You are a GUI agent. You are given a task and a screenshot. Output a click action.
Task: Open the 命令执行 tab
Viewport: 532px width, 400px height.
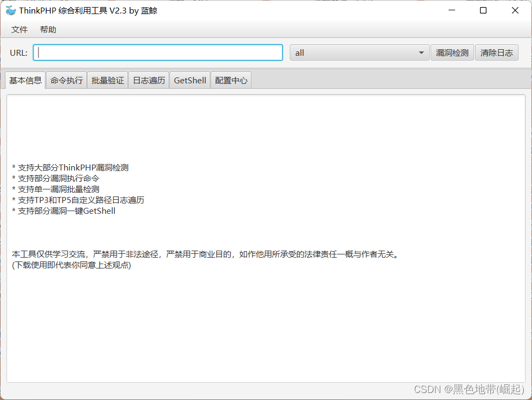coord(66,80)
